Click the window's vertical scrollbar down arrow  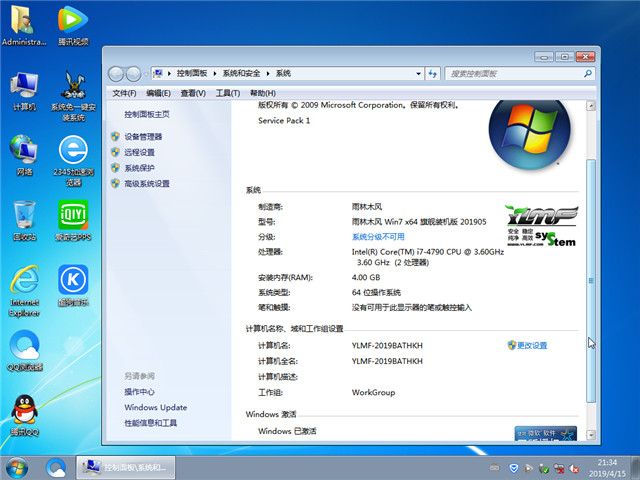[589, 433]
